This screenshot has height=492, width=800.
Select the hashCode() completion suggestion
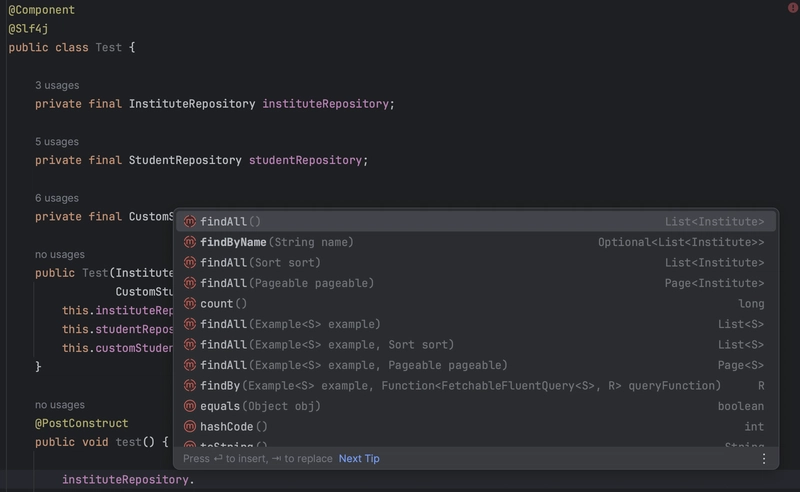coord(476,426)
